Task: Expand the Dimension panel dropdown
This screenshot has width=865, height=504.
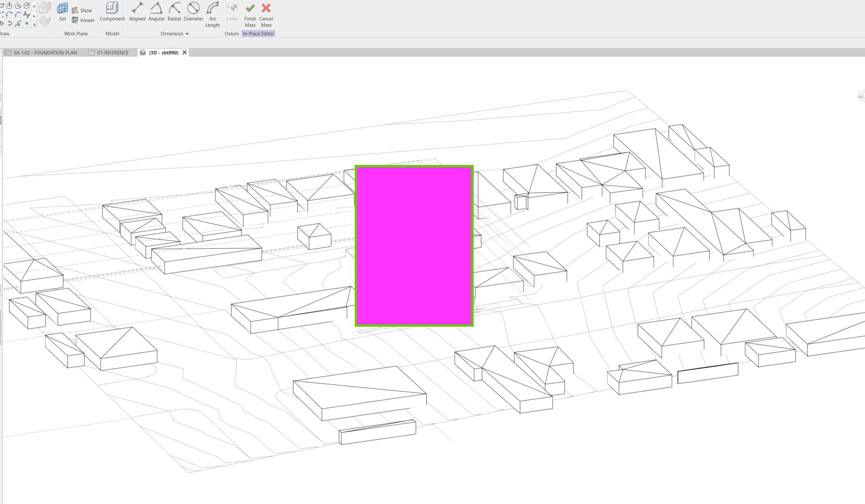Action: (187, 34)
